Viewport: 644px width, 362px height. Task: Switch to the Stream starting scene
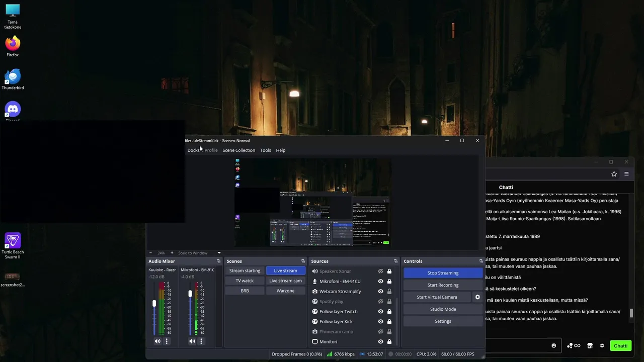[245, 270]
